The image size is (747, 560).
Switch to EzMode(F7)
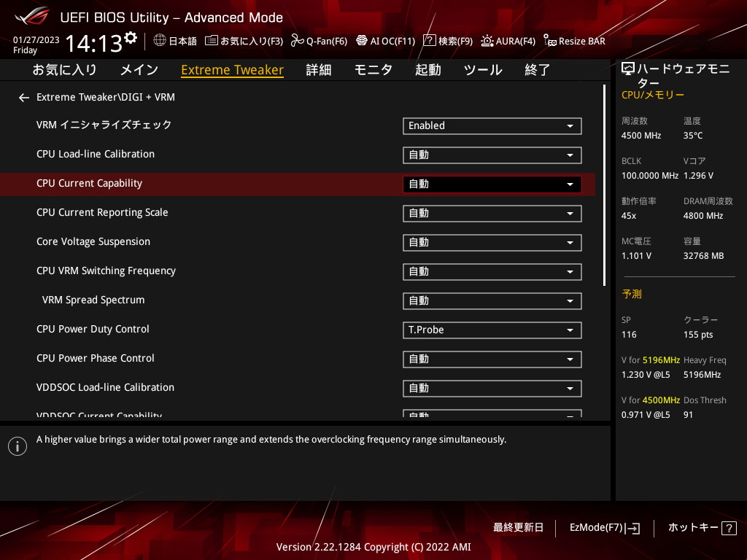(x=605, y=528)
